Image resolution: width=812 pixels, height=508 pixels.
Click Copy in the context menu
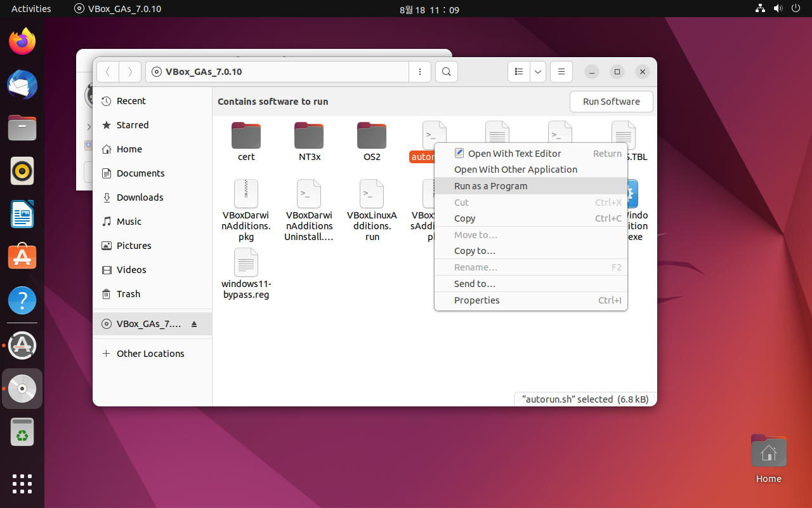pos(530,218)
